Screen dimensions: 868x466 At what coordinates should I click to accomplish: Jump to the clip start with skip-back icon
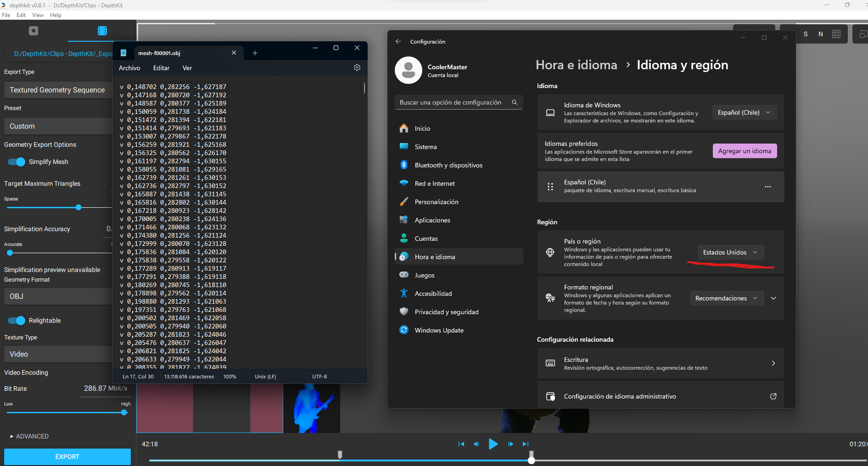tap(461, 444)
